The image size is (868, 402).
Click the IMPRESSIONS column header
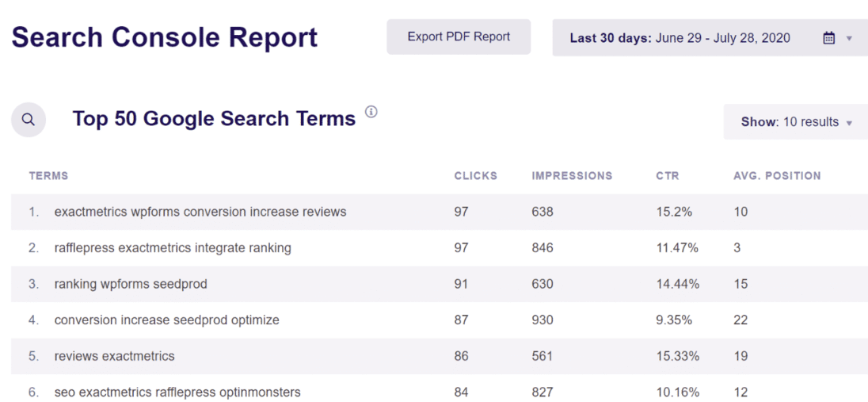[x=572, y=176]
